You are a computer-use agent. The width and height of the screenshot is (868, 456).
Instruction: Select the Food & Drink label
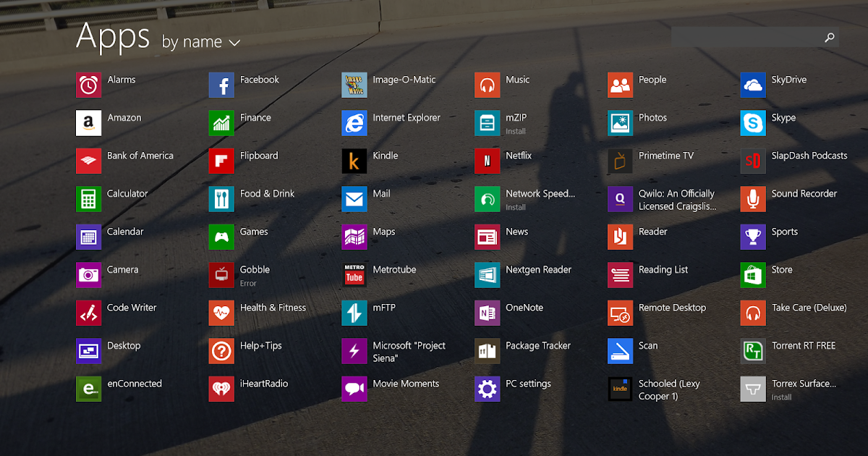point(268,193)
